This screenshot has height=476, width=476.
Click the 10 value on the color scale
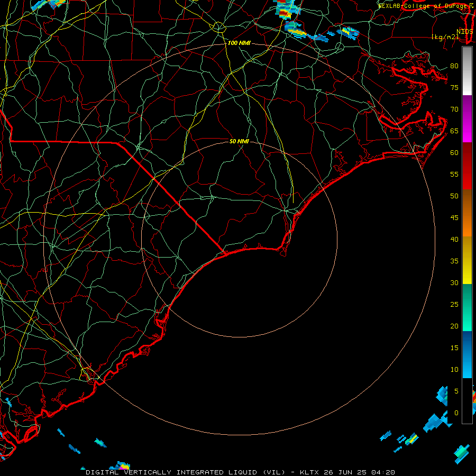pyautogui.click(x=454, y=370)
